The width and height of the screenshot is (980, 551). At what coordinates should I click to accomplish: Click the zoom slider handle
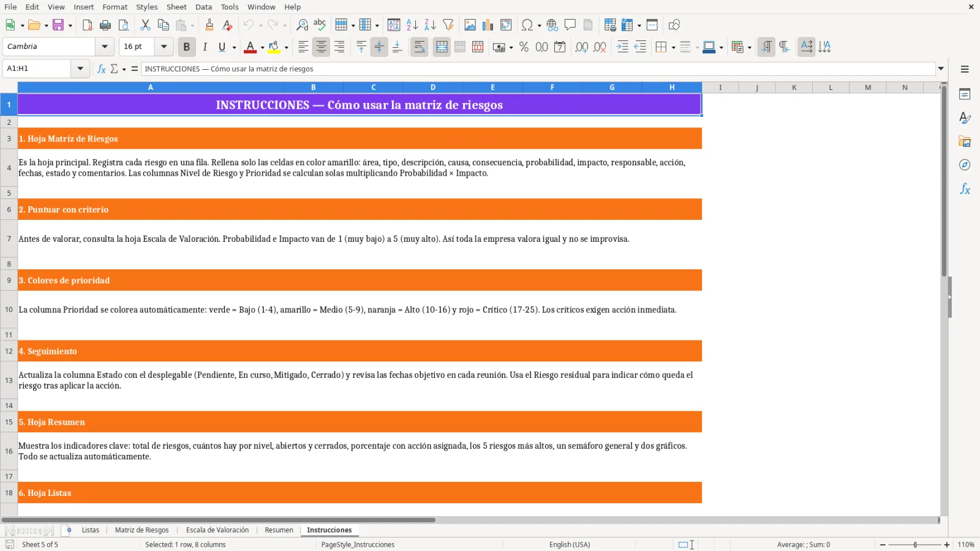[x=915, y=544]
